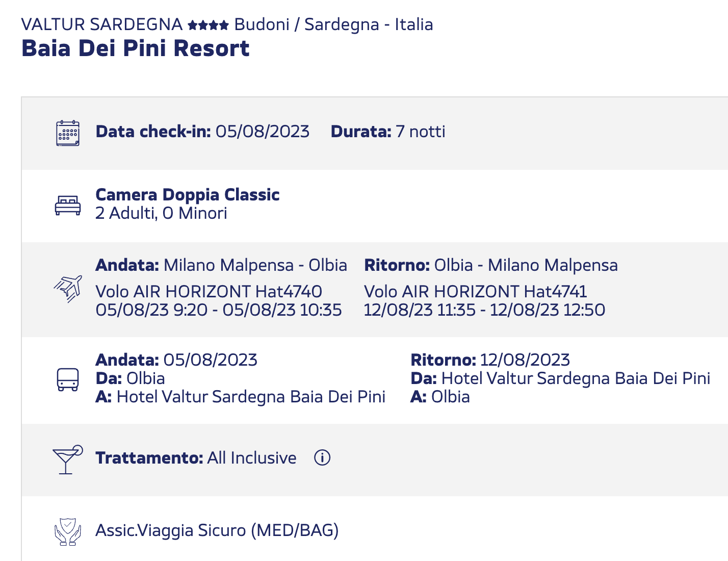Click the airplane flight icon
Viewport: 728px width, 561px height.
point(68,289)
